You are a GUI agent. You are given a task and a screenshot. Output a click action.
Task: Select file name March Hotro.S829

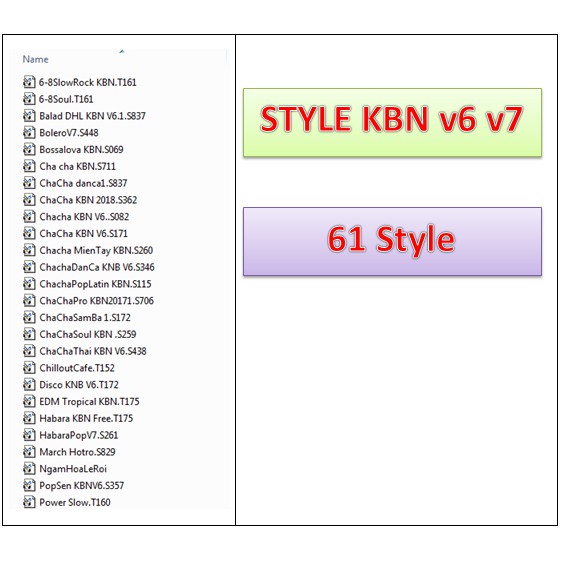[x=77, y=452]
